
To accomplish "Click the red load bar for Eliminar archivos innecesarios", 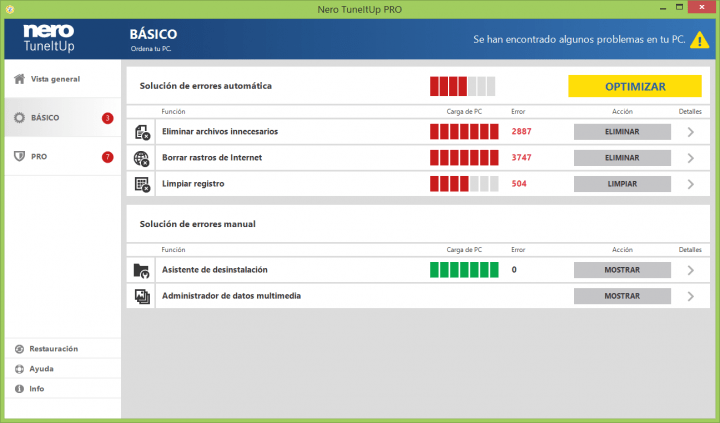I will pos(464,132).
